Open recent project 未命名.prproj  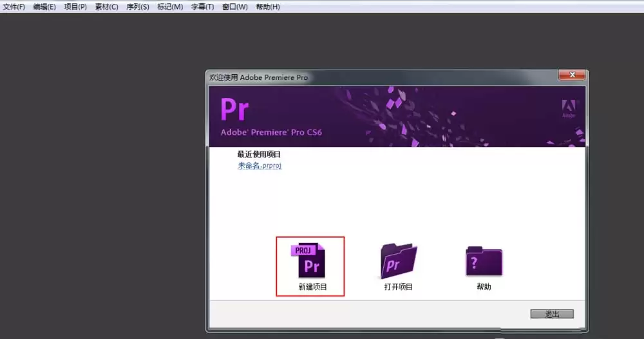tap(260, 166)
